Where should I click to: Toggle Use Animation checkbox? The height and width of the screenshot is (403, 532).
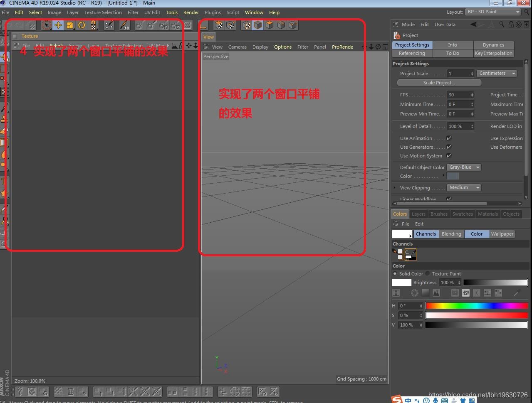(449, 138)
